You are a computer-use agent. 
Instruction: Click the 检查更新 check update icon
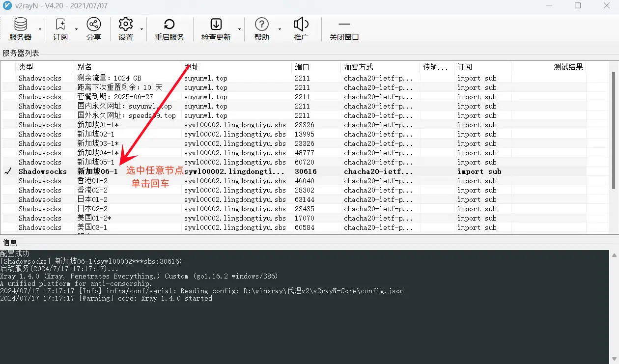216,29
